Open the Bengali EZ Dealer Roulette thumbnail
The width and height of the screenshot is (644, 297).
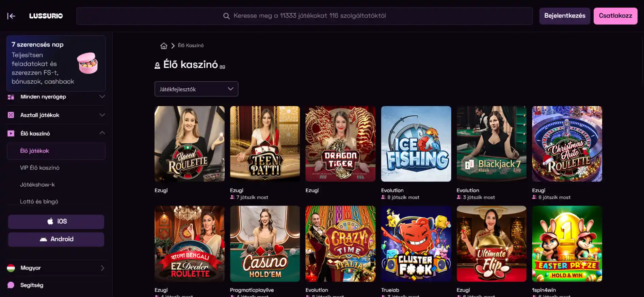[190, 244]
